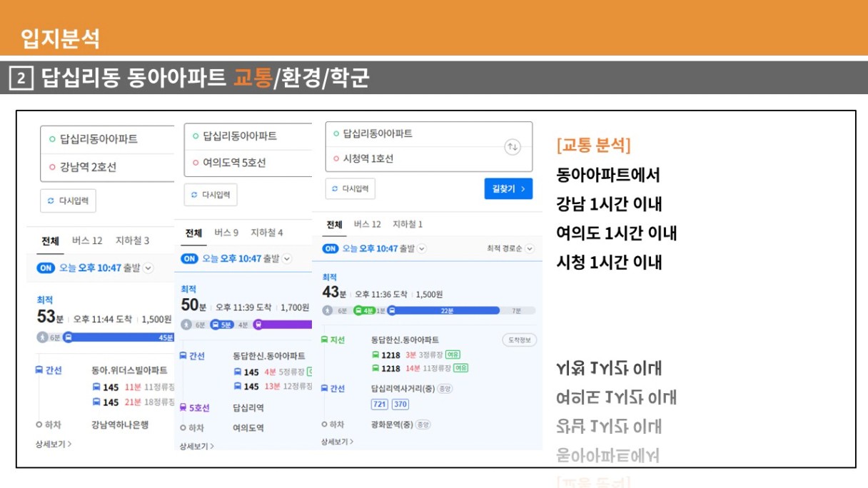Select 지하철 1 tab
The width and height of the screenshot is (868, 488).
point(408,224)
